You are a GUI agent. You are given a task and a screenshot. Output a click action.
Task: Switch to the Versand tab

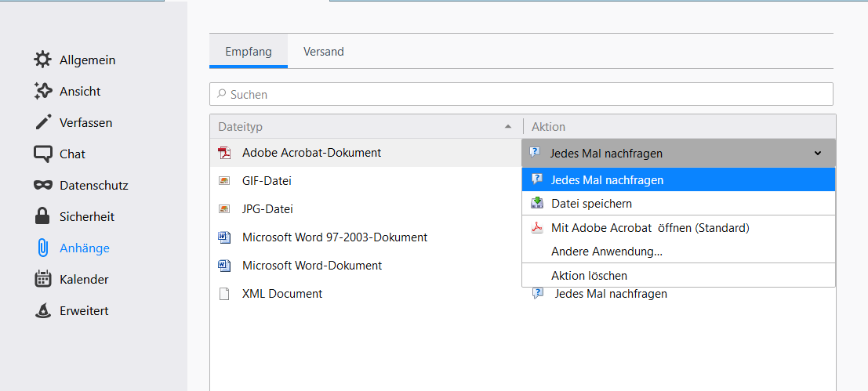coord(324,52)
